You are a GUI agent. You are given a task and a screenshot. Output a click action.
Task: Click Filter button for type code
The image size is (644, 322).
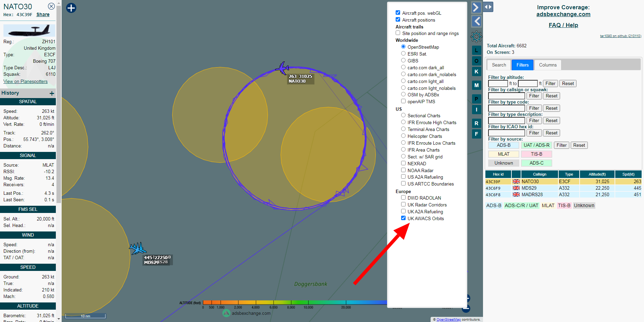tap(534, 108)
